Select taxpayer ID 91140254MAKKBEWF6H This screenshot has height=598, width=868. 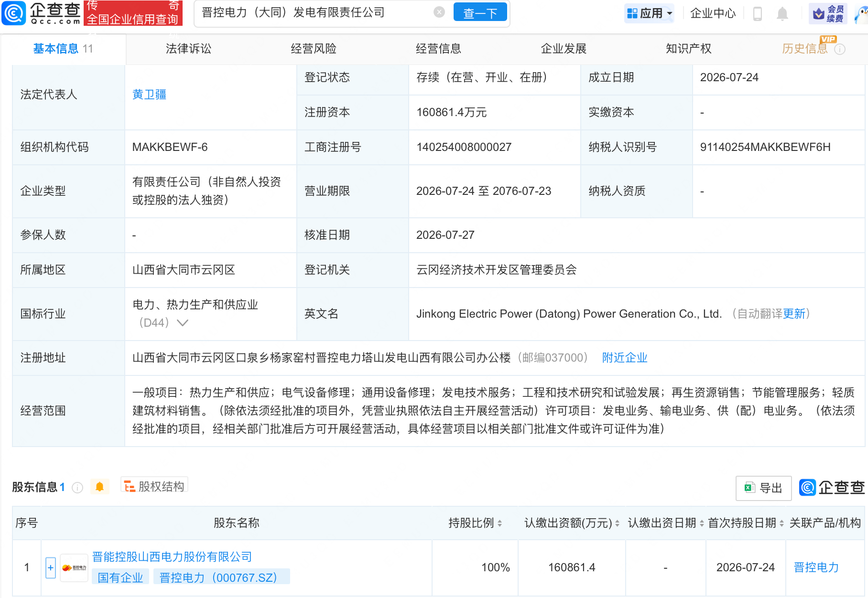765,147
